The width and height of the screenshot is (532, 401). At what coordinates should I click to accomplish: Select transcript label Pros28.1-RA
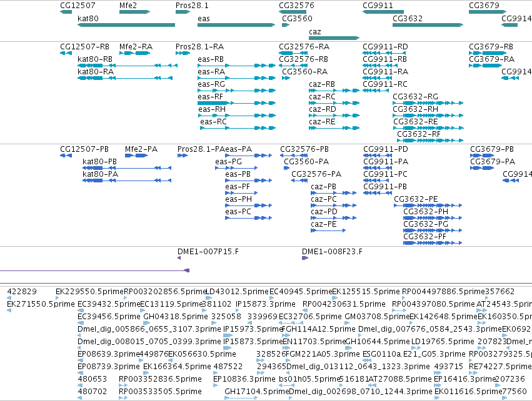point(200,46)
